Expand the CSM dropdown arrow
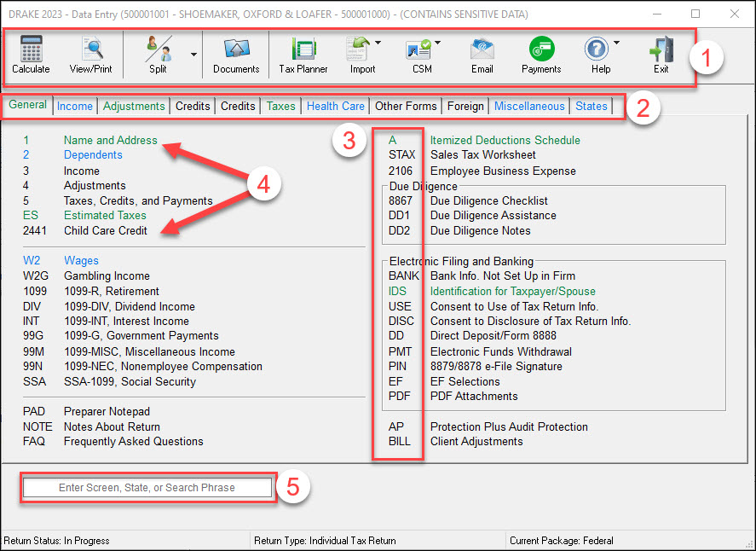Image resolution: width=756 pixels, height=551 pixels. pos(437,43)
